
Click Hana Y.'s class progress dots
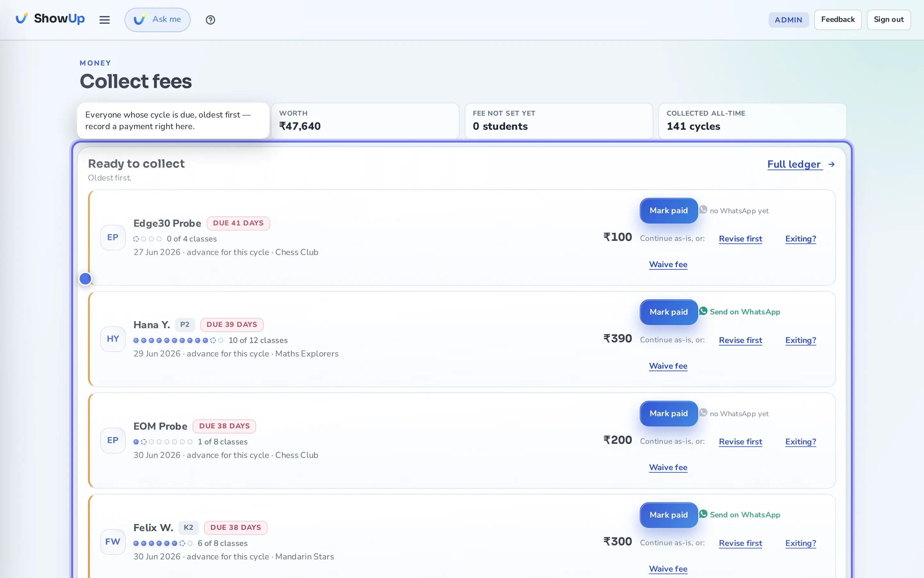coord(178,340)
